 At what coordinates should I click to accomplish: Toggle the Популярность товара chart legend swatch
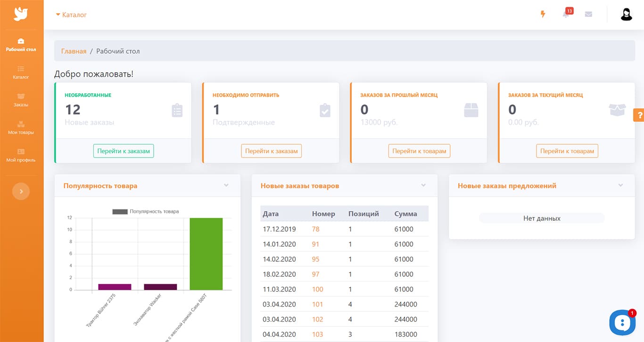coord(120,211)
